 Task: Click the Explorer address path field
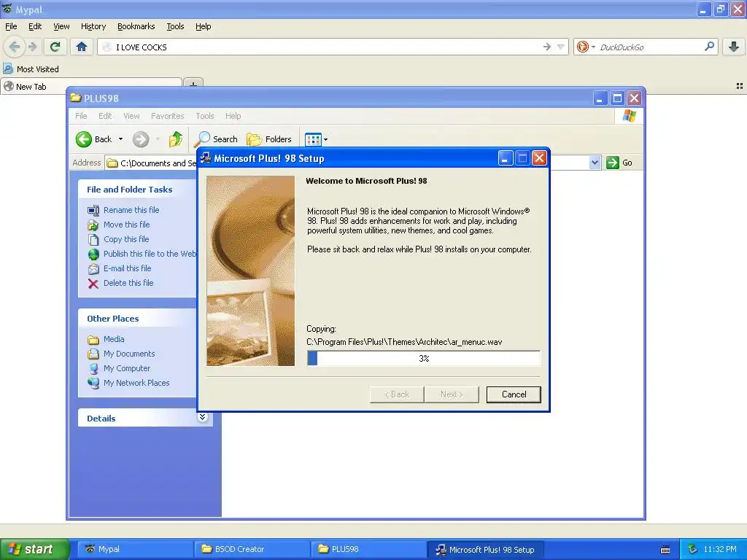coord(152,163)
